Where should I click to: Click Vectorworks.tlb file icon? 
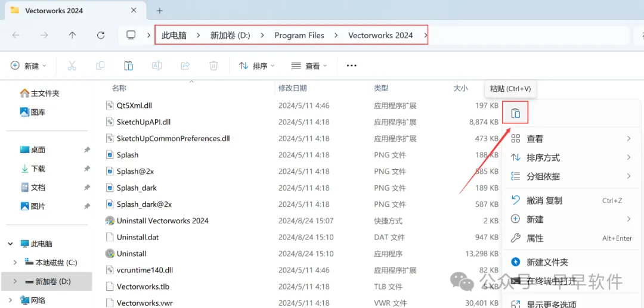pyautogui.click(x=109, y=287)
